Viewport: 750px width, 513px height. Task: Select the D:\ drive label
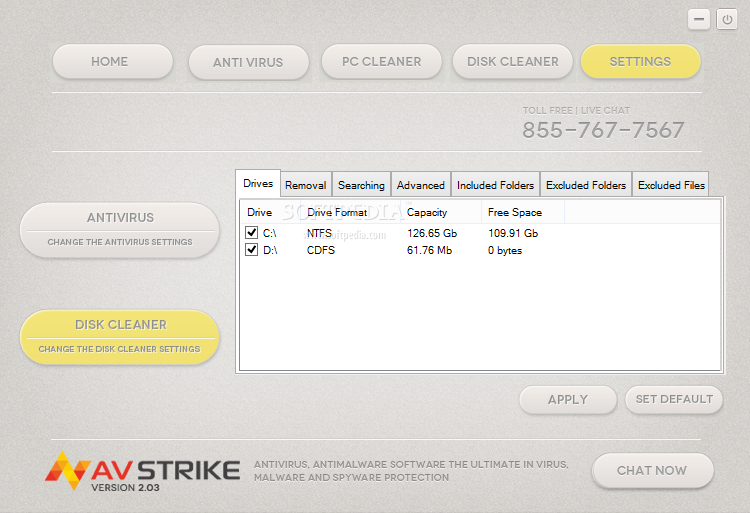click(270, 250)
